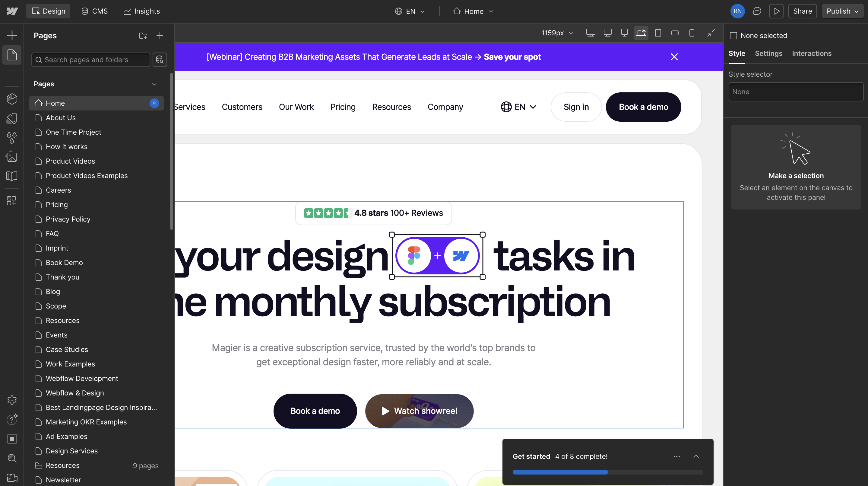Open the page search filter icon
The height and width of the screenshot is (486, 868).
160,60
